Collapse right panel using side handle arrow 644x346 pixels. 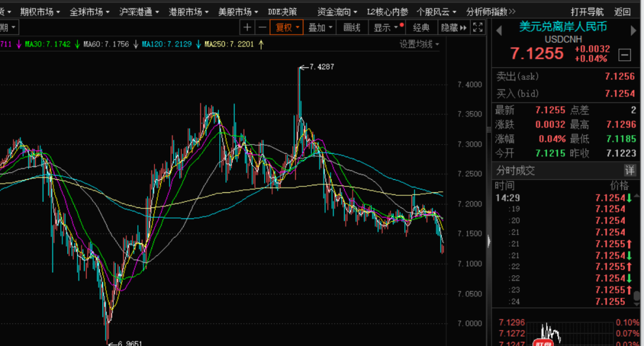(490, 241)
